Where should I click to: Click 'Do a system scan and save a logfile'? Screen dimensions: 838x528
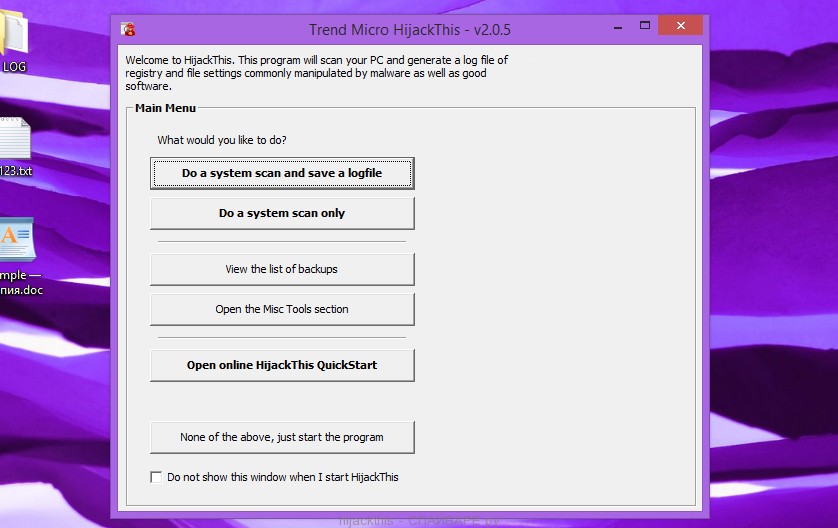[282, 173]
